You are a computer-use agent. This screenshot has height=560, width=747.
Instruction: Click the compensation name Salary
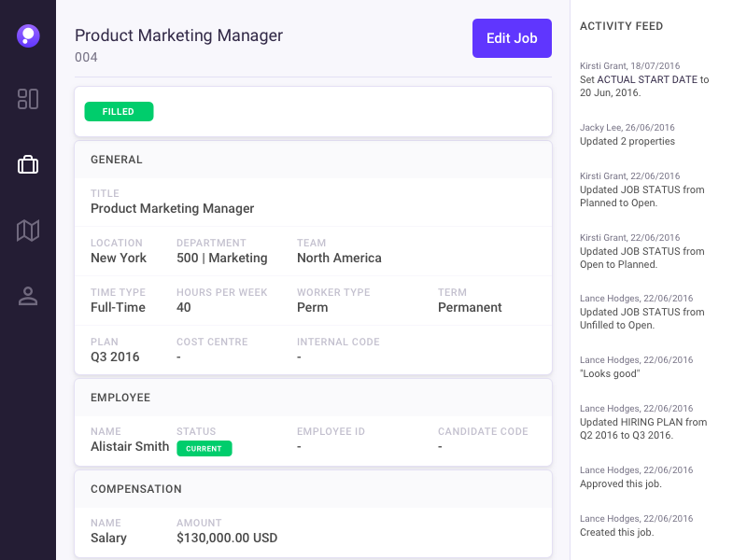pos(108,539)
